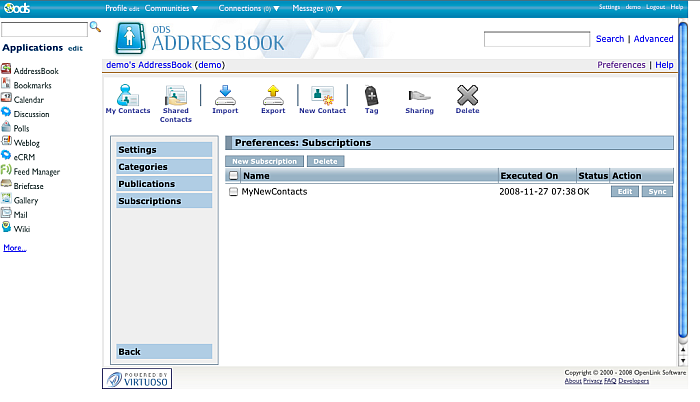Create a New Contact via toolbar icon
The image size is (700, 402).
pos(322,96)
